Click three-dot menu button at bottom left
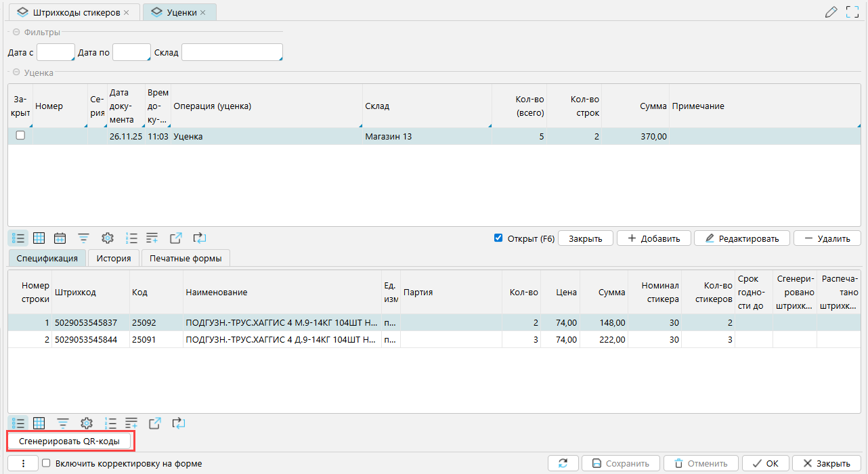This screenshot has width=868, height=474. [x=24, y=464]
